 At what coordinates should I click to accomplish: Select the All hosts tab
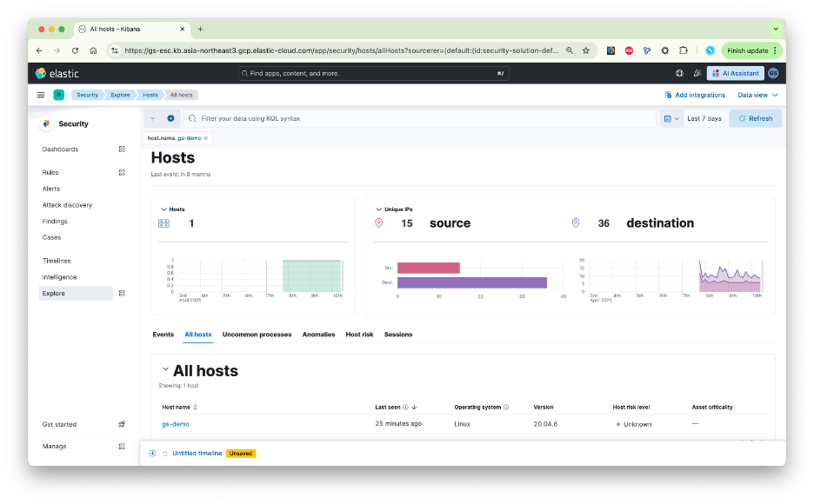tap(198, 335)
